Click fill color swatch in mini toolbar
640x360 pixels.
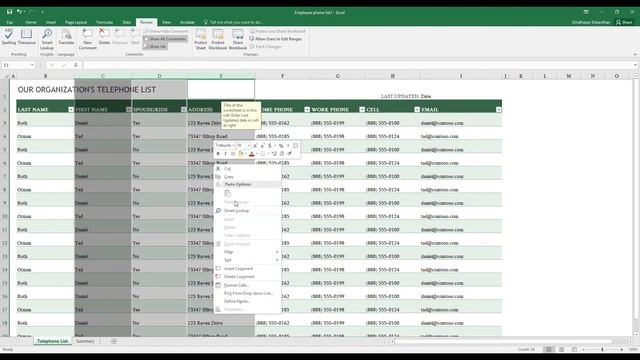(240, 154)
